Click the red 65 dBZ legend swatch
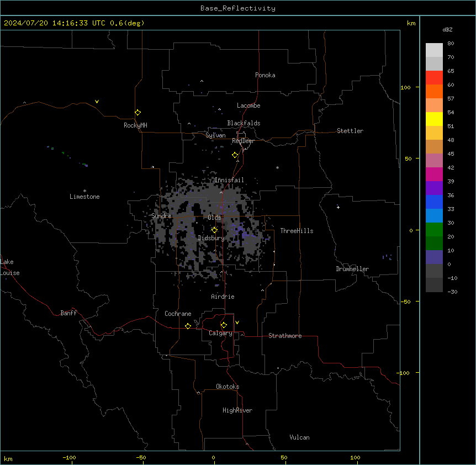The image size is (476, 465). (434, 77)
